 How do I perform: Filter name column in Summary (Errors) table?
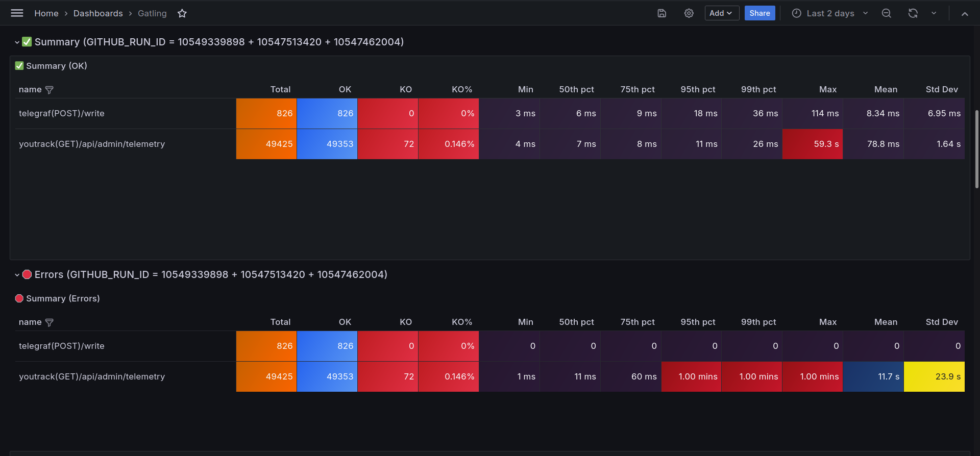point(50,322)
